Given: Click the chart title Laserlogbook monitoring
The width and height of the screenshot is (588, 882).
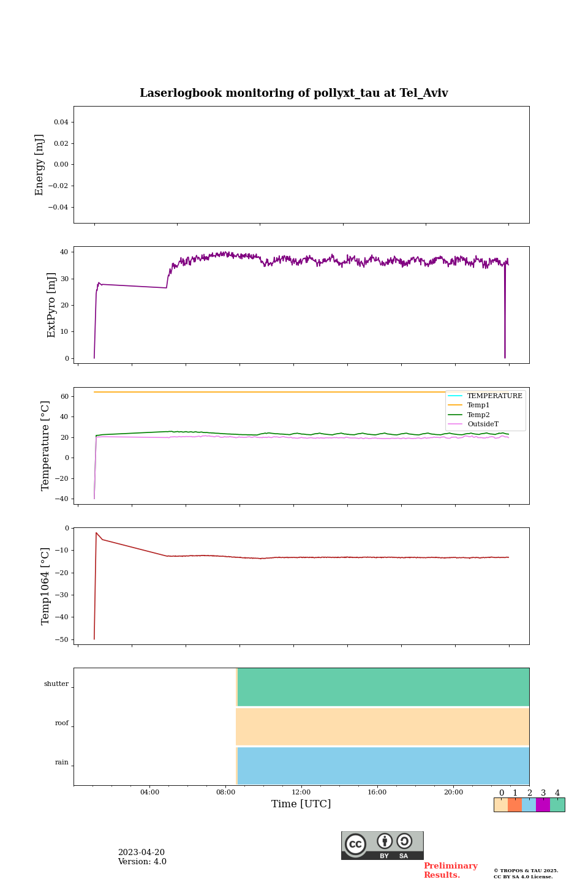Looking at the screenshot, I should pos(294,93).
